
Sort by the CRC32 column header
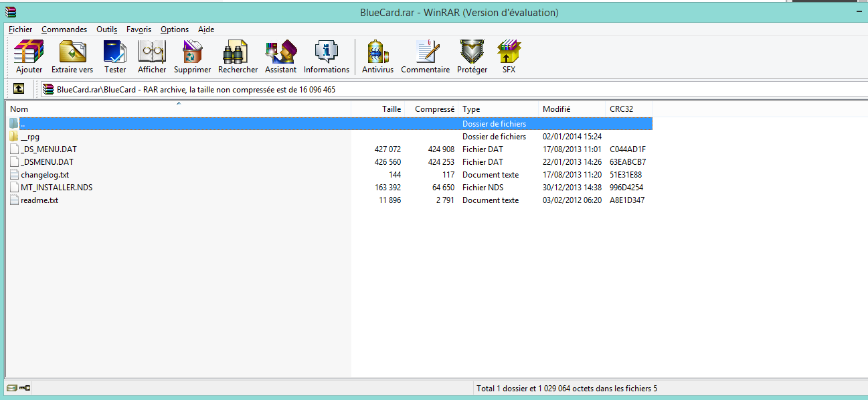pos(629,109)
